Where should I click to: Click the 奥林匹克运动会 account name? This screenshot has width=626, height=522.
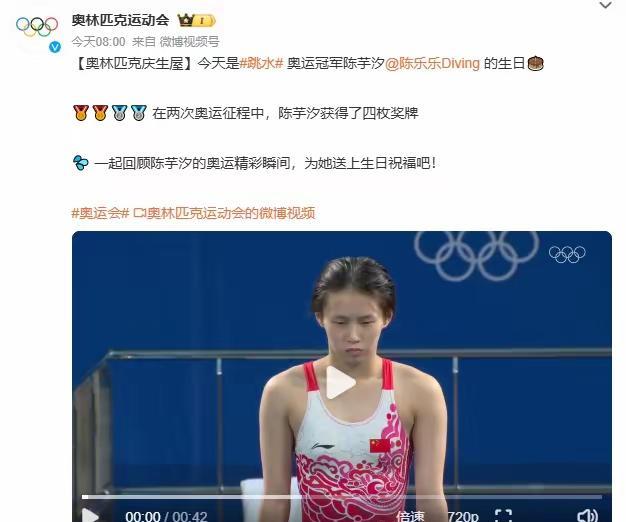[121, 20]
